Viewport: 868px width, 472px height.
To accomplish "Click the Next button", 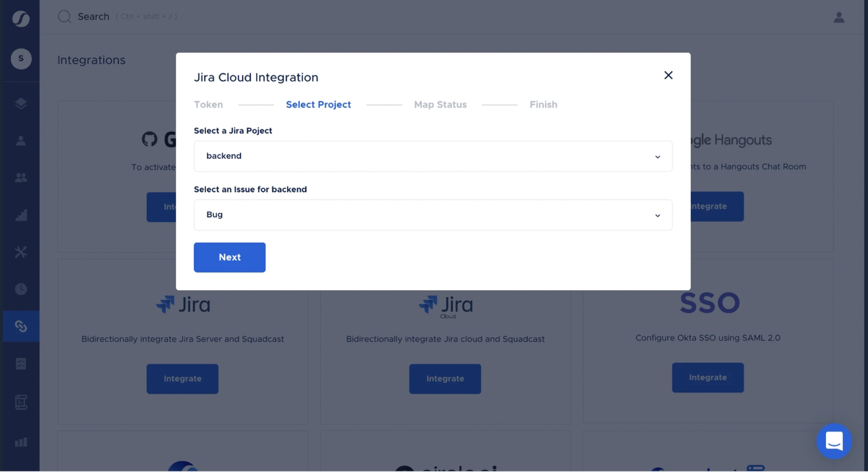I will point(230,258).
